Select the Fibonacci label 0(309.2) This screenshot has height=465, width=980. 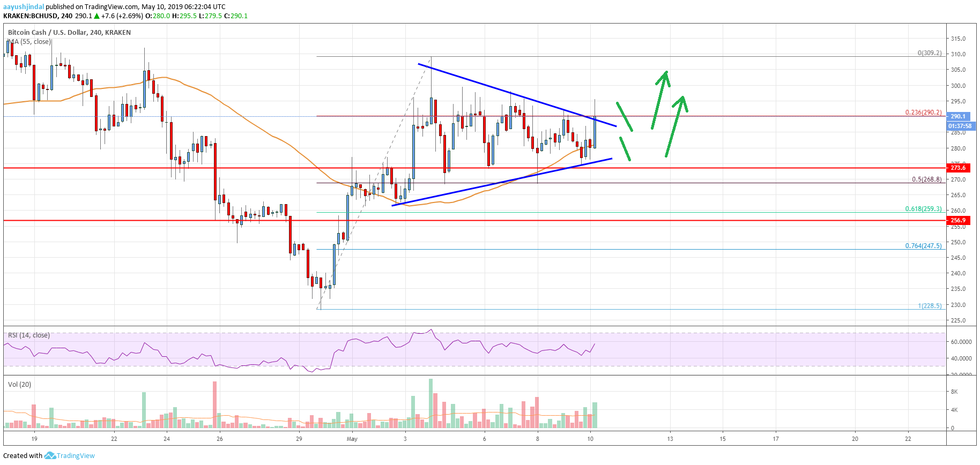(930, 53)
